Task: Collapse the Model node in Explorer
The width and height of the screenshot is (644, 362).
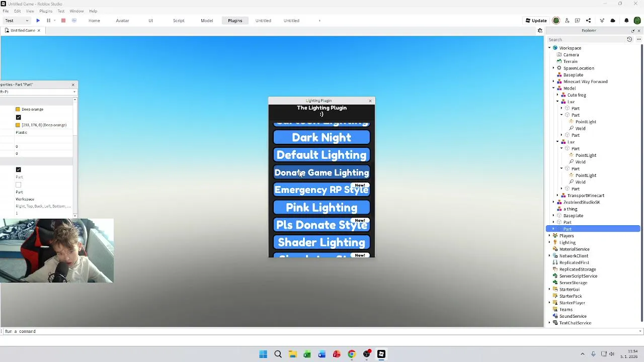Action: pyautogui.click(x=553, y=88)
